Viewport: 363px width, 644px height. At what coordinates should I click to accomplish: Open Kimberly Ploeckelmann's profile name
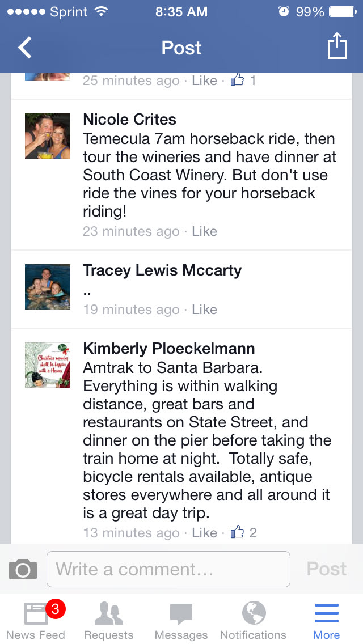tap(168, 349)
